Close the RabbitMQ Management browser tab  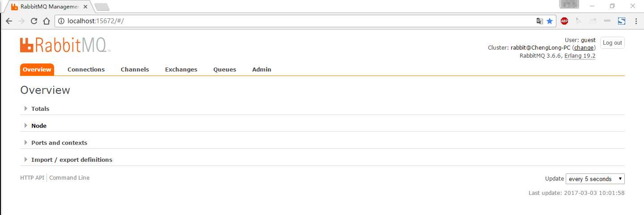(85, 7)
